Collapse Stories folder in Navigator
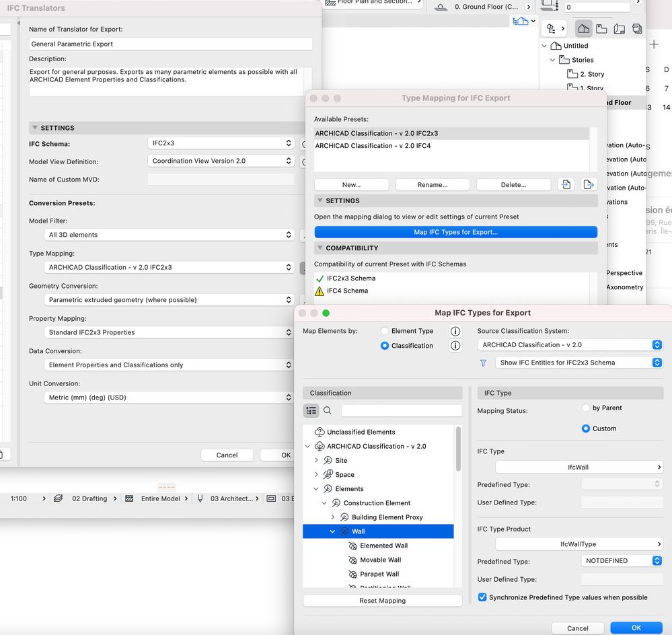Viewport: 672px width, 635px height. tap(552, 60)
